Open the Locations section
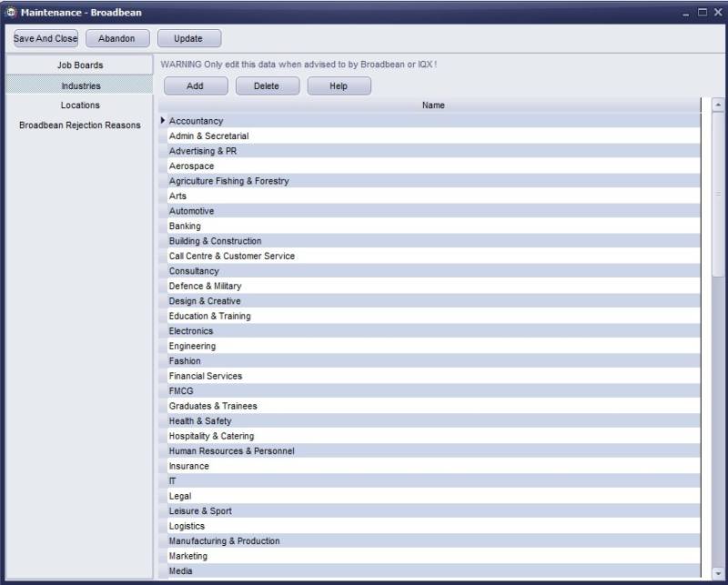728x585 pixels. pyautogui.click(x=80, y=105)
